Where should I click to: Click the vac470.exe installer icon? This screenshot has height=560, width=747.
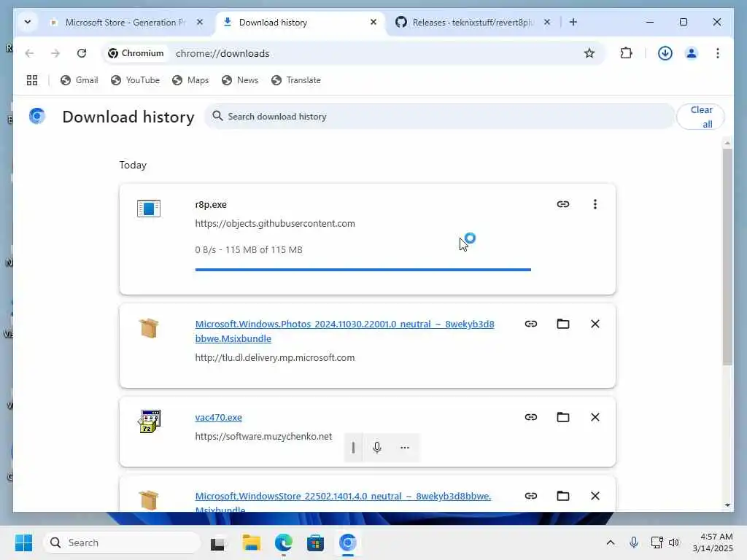click(149, 421)
